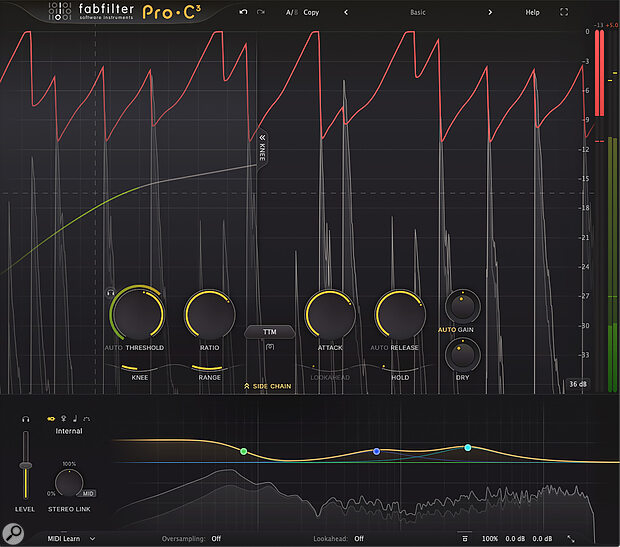Image resolution: width=620 pixels, height=547 pixels.
Task: Collapse the Side Chain section
Action: tap(269, 385)
